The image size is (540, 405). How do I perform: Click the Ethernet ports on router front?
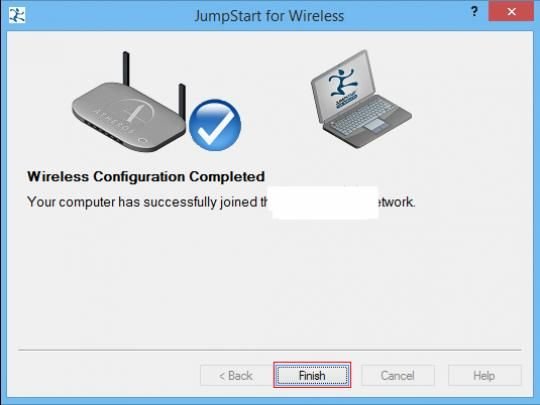103,131
